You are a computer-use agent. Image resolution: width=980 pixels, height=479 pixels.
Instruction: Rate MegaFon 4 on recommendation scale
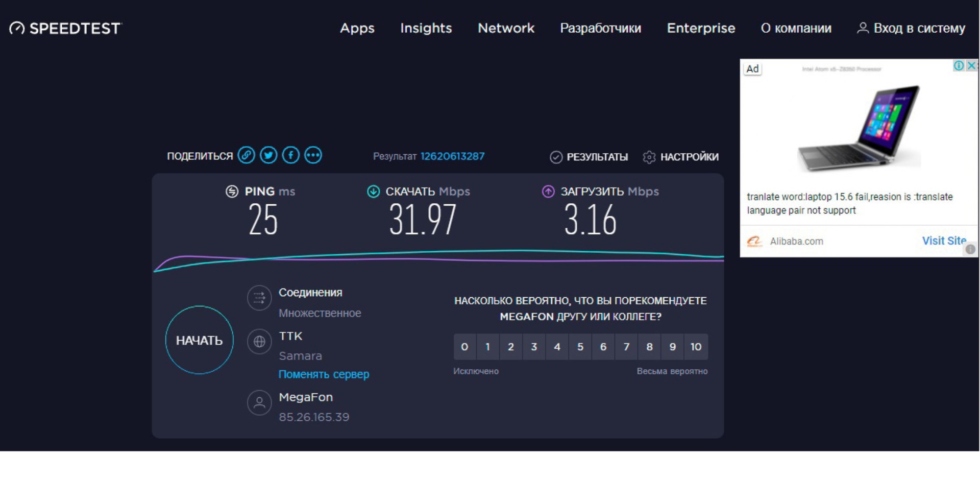557,347
